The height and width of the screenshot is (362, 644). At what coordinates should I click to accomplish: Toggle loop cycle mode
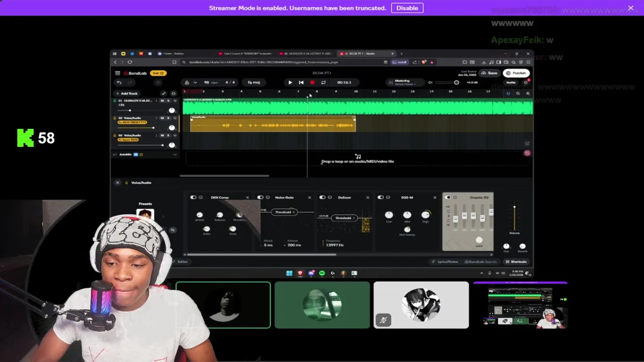[323, 82]
